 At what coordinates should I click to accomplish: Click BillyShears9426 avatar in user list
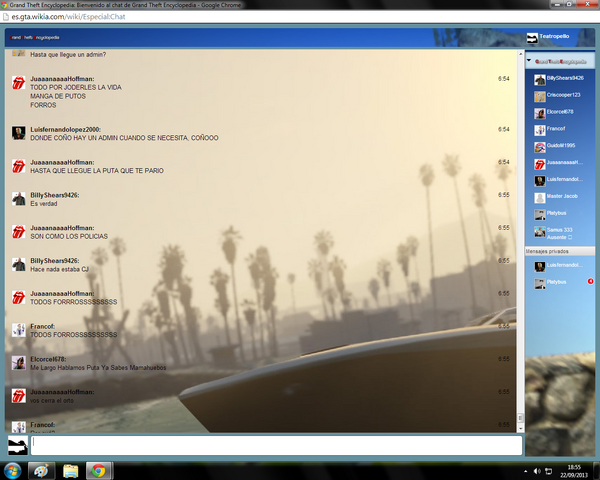540,80
